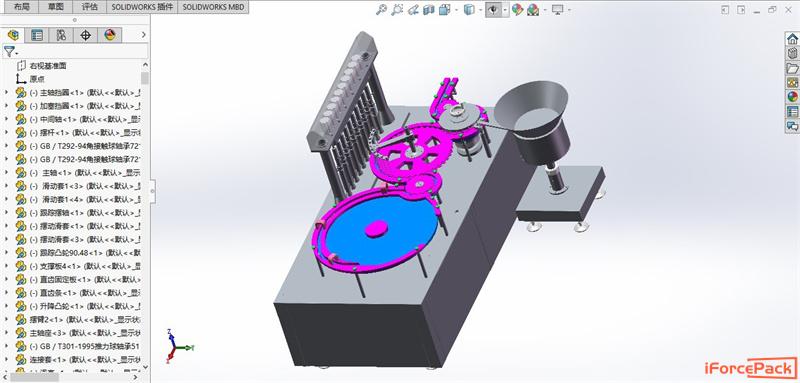800x383 pixels.
Task: Open the FeatureManager design tree tab
Action: point(13,35)
